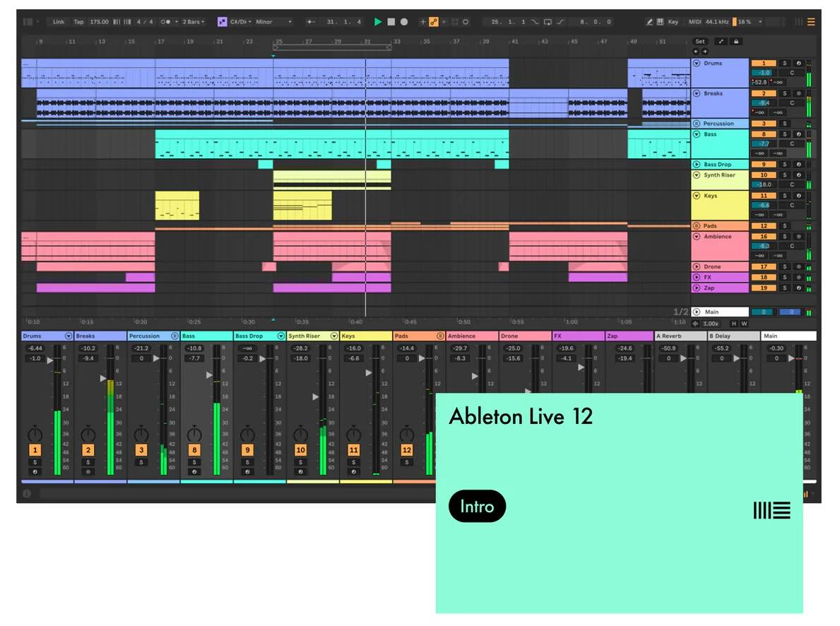This screenshot has height=626, width=840.
Task: Toggle the metronome icon
Action: click(165, 22)
